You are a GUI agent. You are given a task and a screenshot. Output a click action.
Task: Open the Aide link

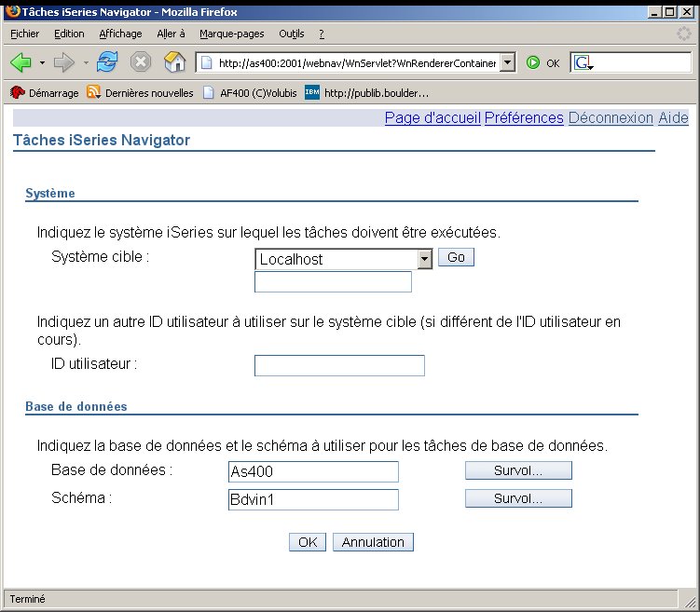point(673,117)
